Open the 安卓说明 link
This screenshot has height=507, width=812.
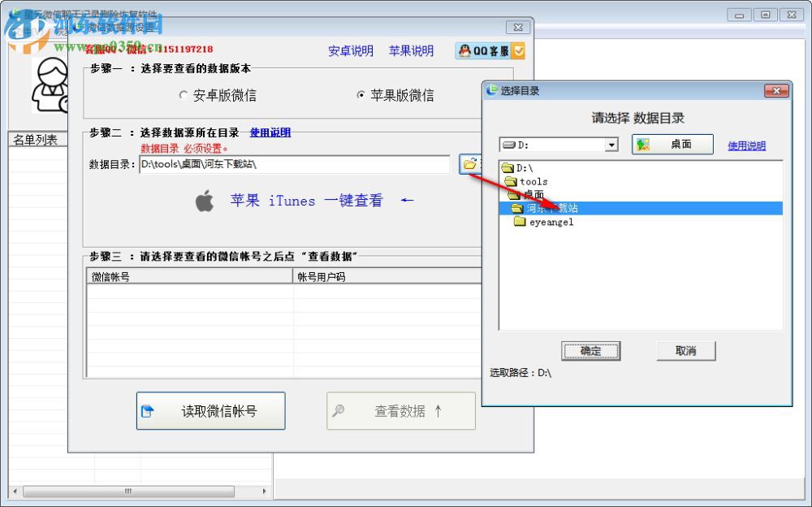(351, 51)
